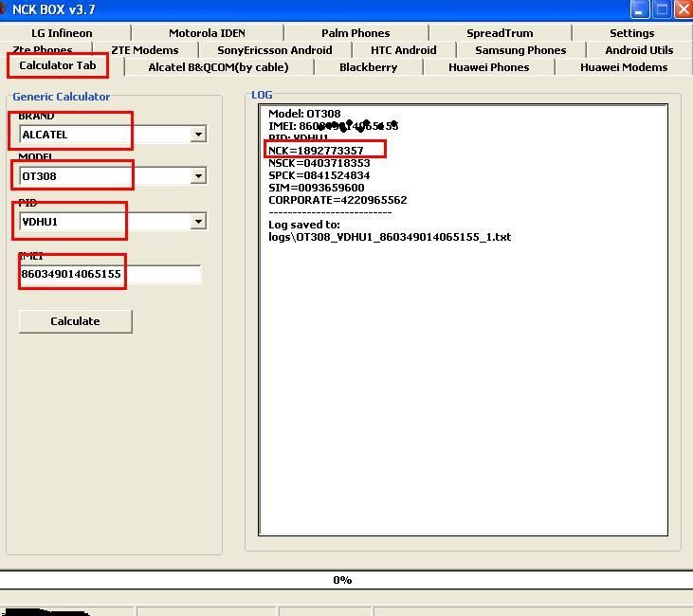Open the Android Utils tab
Image resolution: width=693 pixels, height=616 pixels.
point(639,50)
